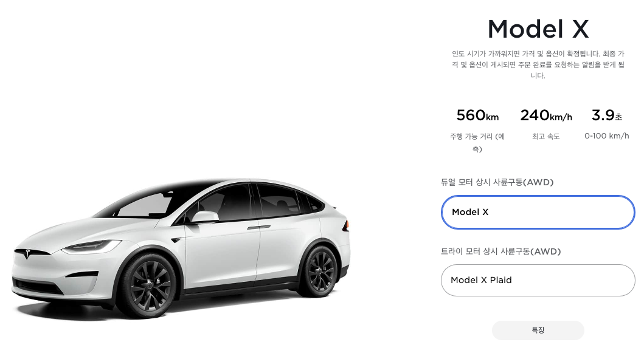This screenshot has height=359, width=644.
Task: Click the Tesla logo on car hood
Action: [27, 254]
